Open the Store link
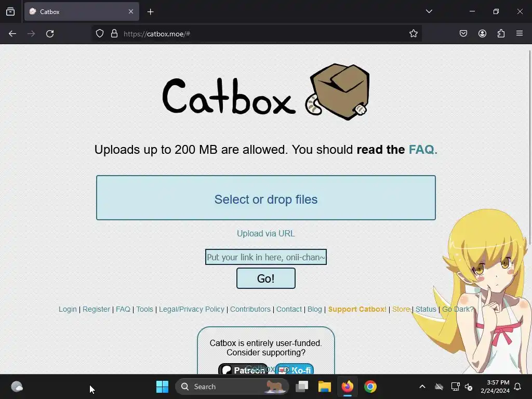Image resolution: width=532 pixels, height=399 pixels. click(x=401, y=309)
